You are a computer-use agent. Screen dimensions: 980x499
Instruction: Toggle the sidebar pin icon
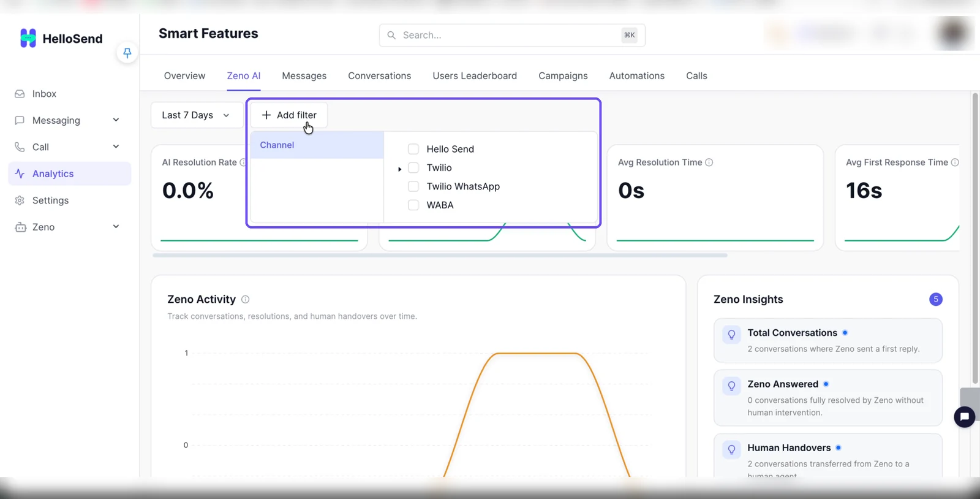pos(127,53)
